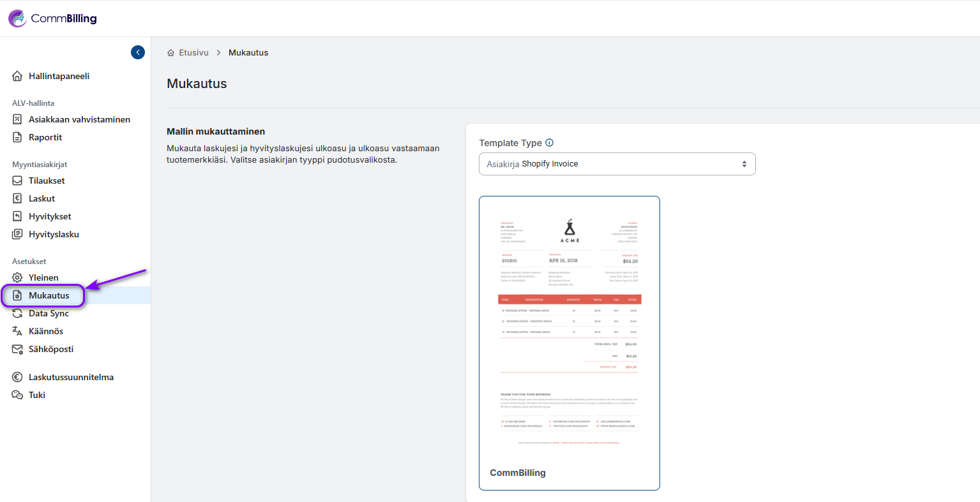The width and height of the screenshot is (980, 502).
Task: Click the Etusivu breadcrumb link
Action: click(193, 53)
